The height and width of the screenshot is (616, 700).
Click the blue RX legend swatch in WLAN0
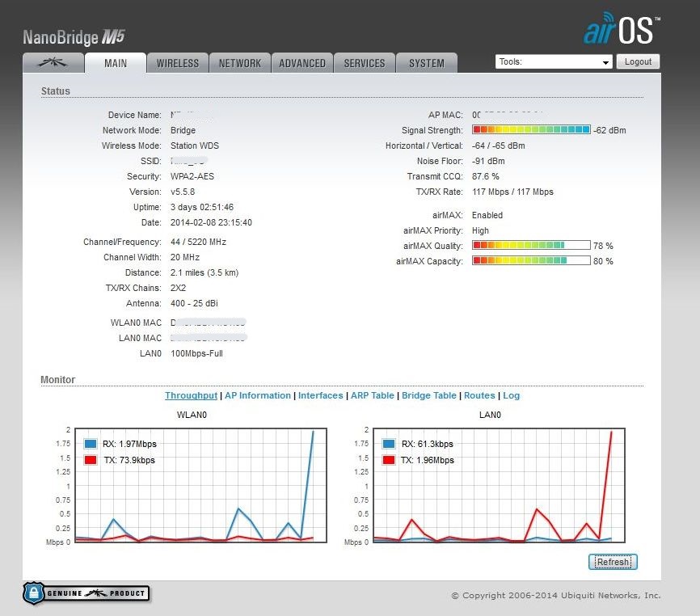pyautogui.click(x=91, y=444)
